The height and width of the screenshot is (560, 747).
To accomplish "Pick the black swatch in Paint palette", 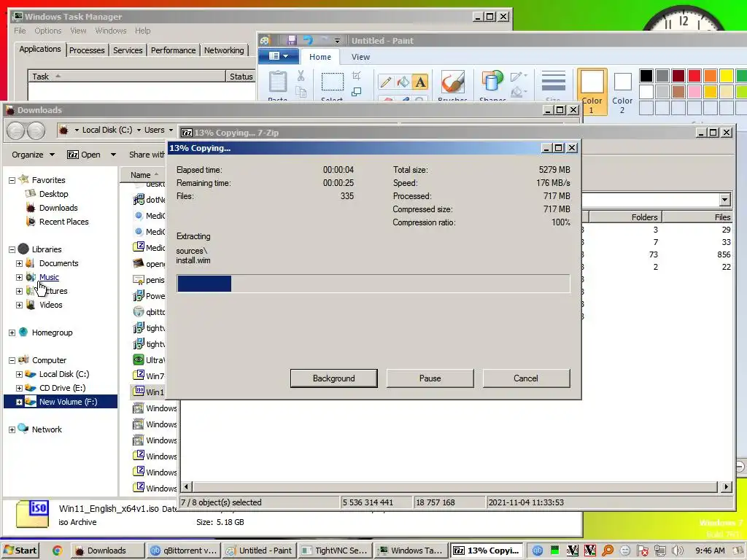I will 646,76.
